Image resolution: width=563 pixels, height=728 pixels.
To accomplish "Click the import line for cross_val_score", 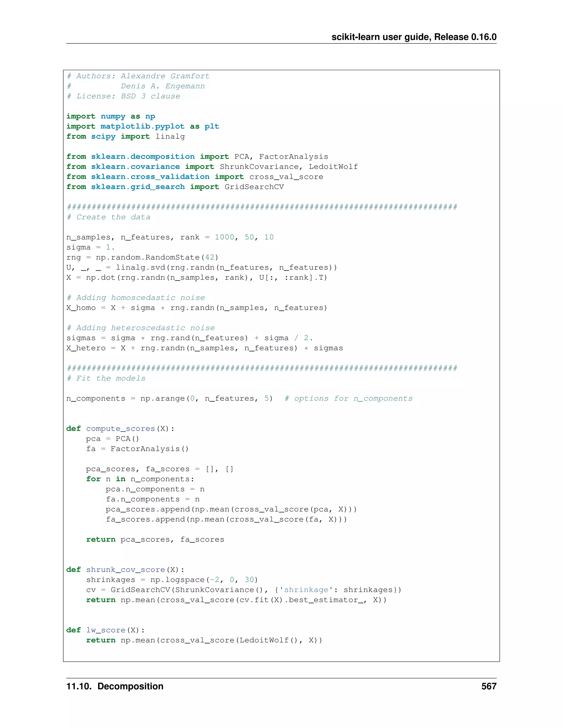I will [195, 177].
